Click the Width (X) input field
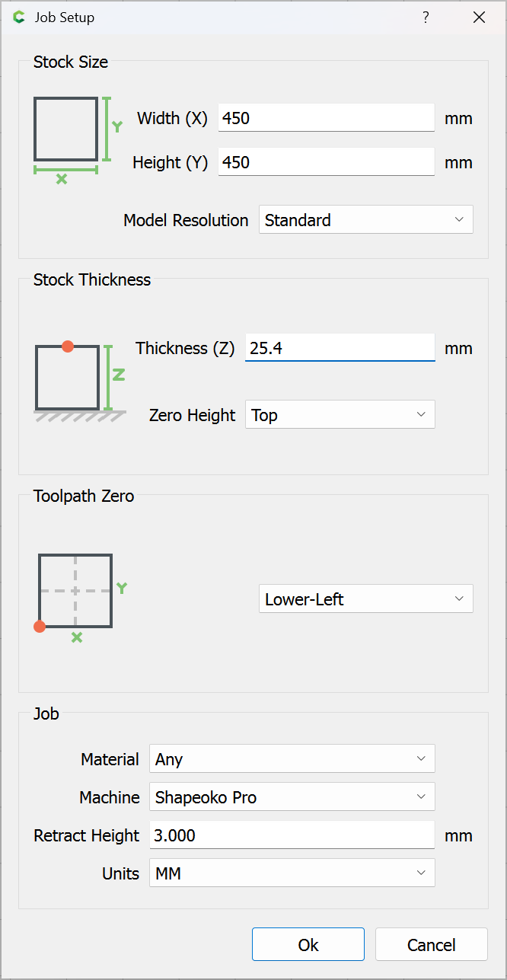The image size is (507, 980). point(327,118)
